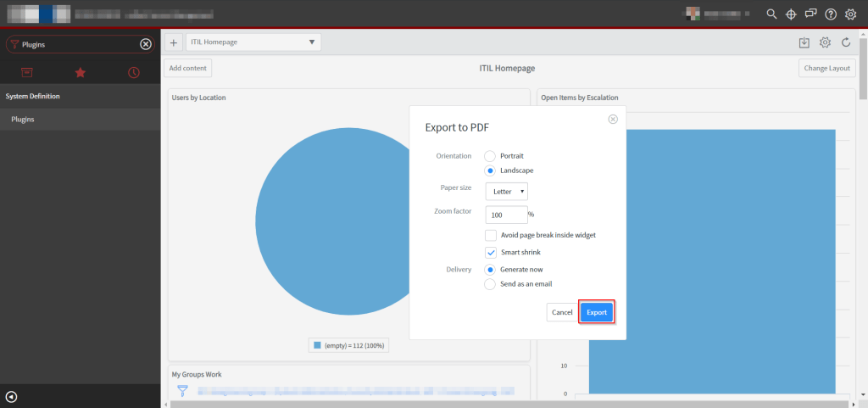Choose Send as an email delivery
Image resolution: width=868 pixels, height=408 pixels.
click(490, 284)
